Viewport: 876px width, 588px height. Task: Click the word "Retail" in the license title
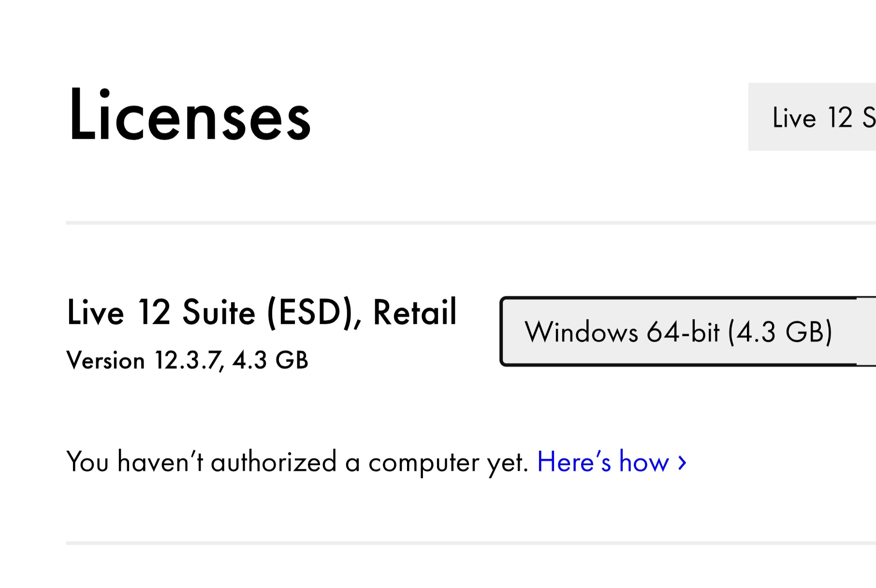[x=415, y=313]
